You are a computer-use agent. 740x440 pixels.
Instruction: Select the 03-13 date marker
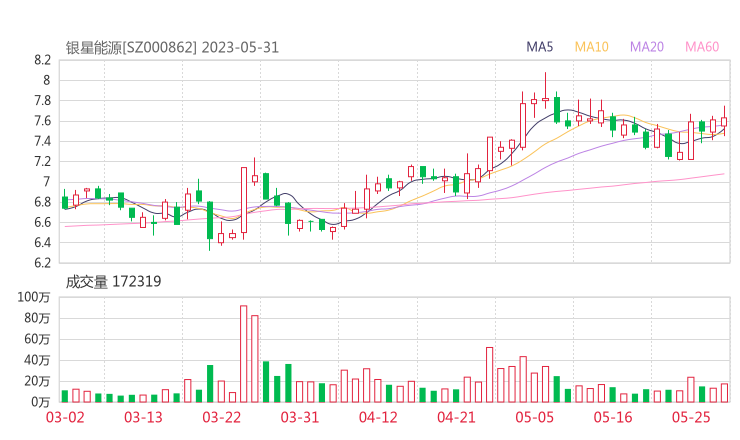coord(143,417)
